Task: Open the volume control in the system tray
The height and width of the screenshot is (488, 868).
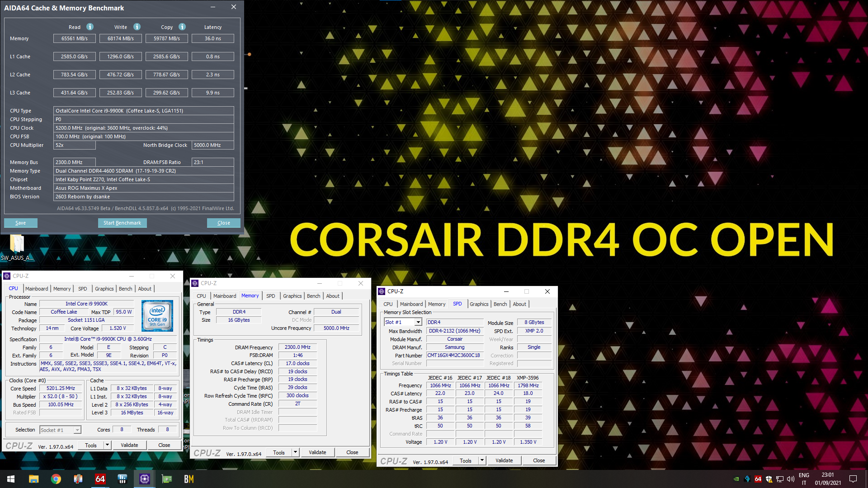Action: point(791,479)
